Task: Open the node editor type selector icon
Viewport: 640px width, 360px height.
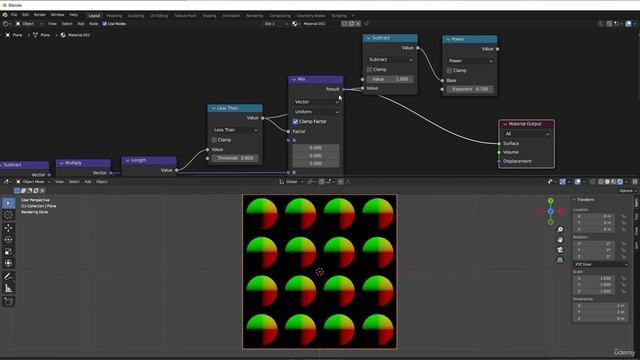Action: point(7,24)
